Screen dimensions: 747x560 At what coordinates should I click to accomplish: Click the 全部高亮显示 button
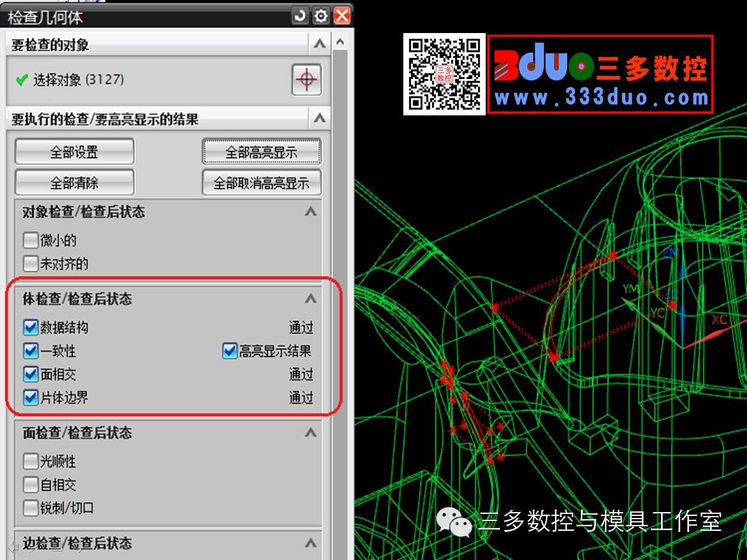[x=261, y=152]
